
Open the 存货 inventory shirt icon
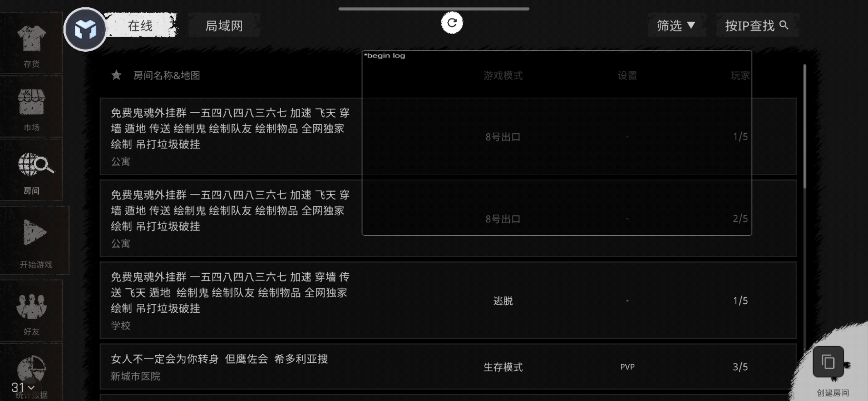pos(32,39)
